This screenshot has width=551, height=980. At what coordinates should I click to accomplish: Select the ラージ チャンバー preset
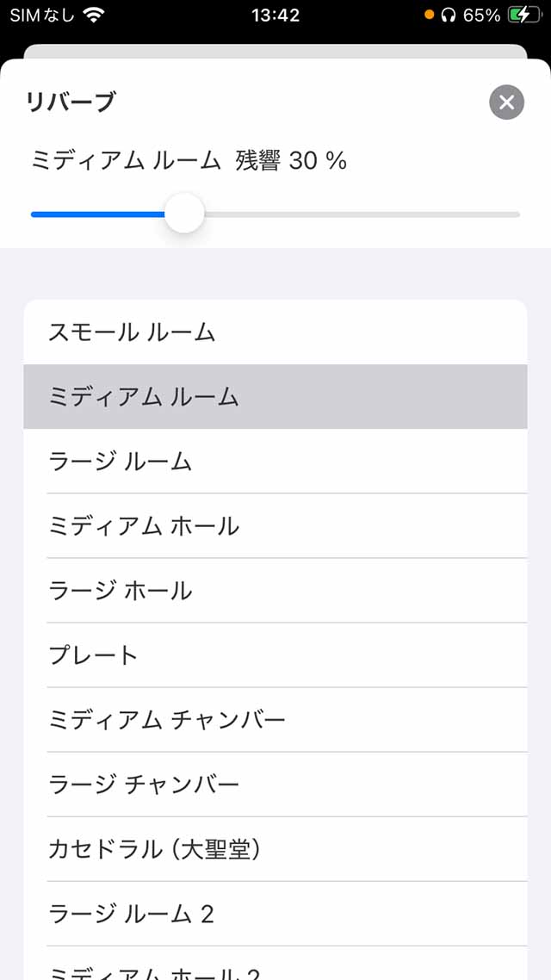point(275,784)
